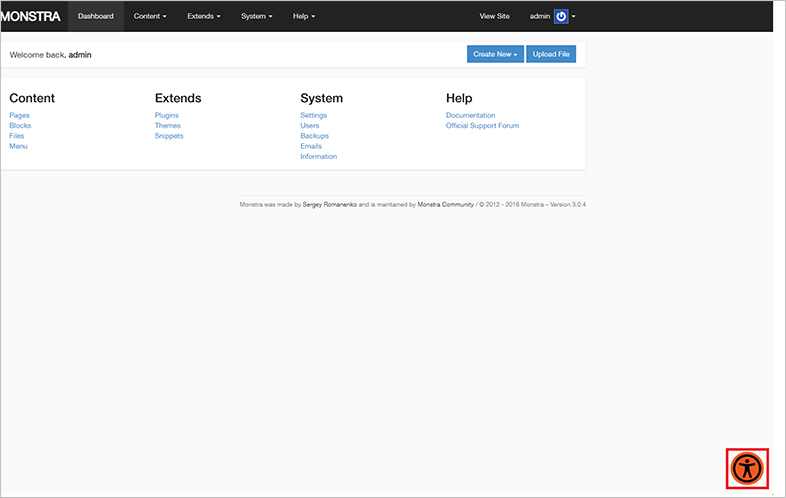Click the admin avatar power icon
Image resolution: width=786 pixels, height=498 pixels.
pos(561,17)
